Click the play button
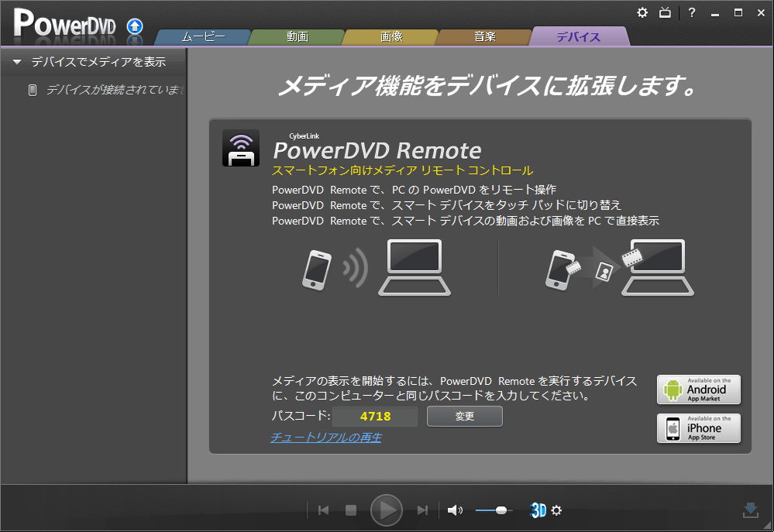 tap(387, 510)
